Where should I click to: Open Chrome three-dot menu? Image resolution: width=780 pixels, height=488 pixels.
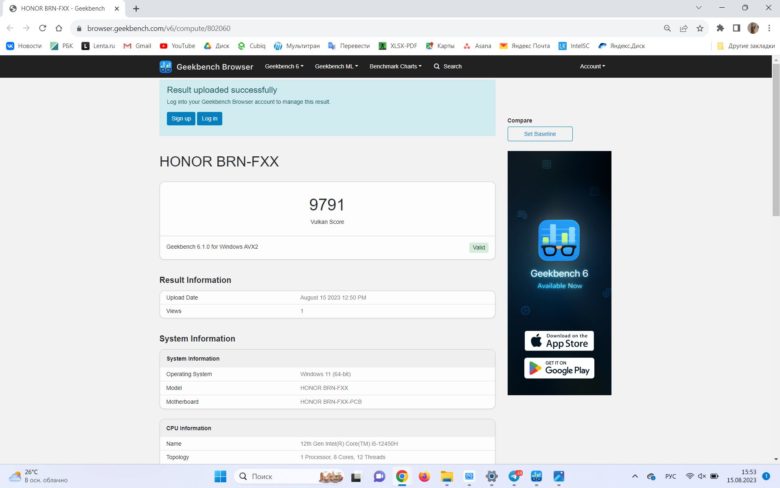click(x=769, y=28)
